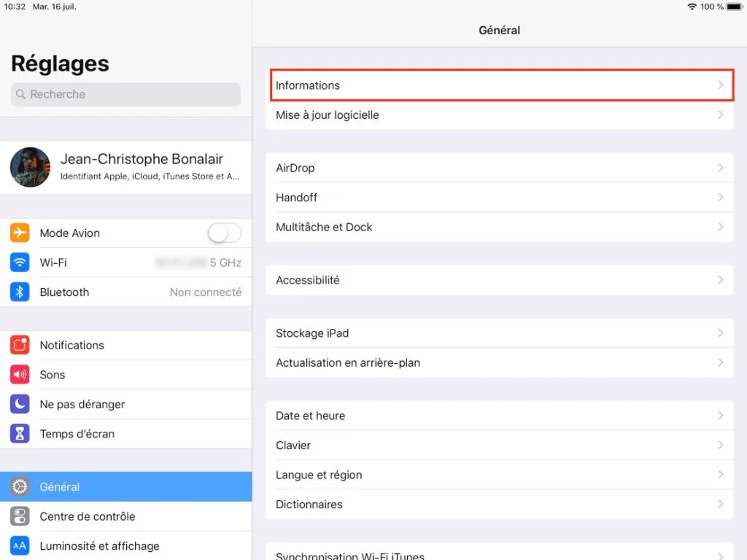The image size is (747, 560).
Task: Open Date et heure settings
Action: click(500, 416)
